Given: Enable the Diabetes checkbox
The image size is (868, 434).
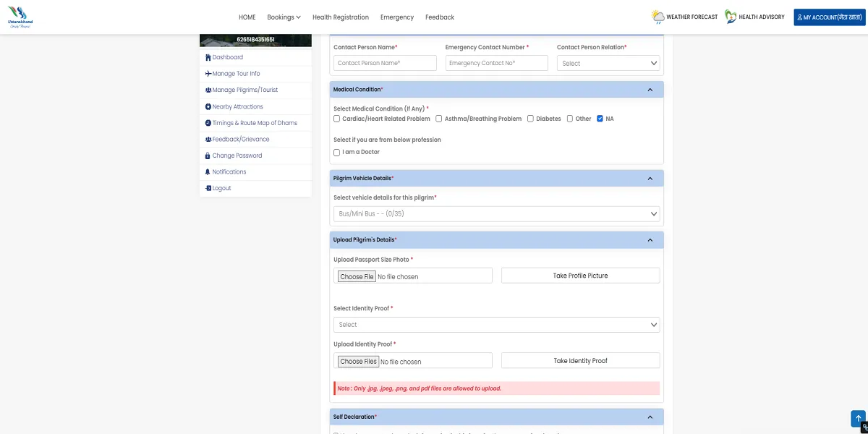Looking at the screenshot, I should coord(530,119).
